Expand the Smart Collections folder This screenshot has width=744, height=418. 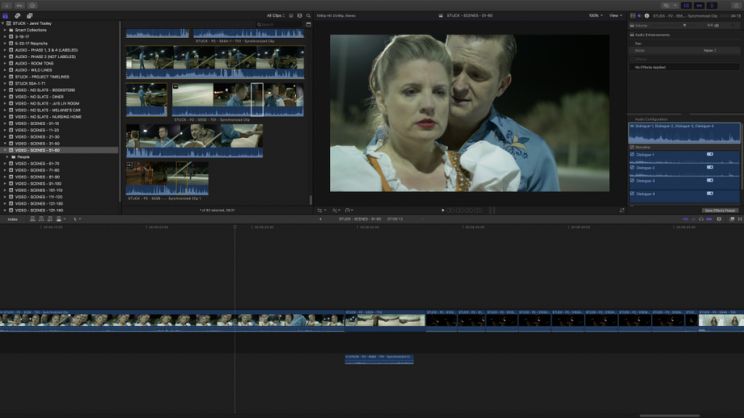(x=5, y=30)
